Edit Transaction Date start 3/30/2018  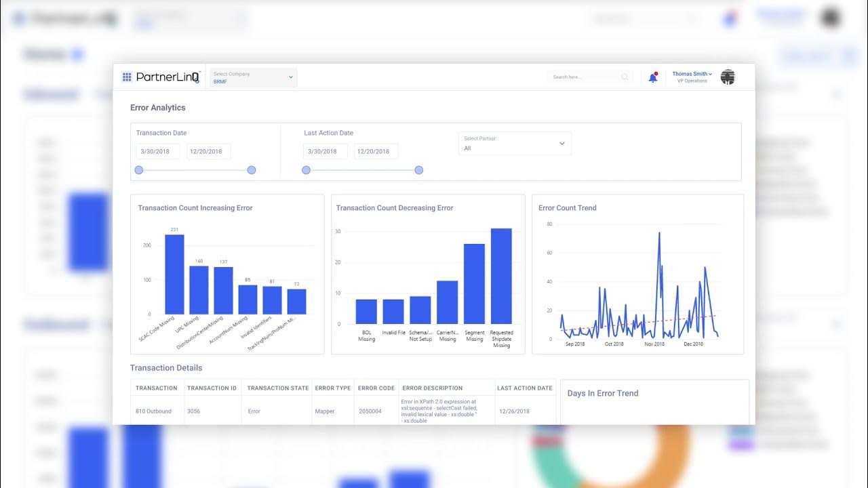point(157,151)
